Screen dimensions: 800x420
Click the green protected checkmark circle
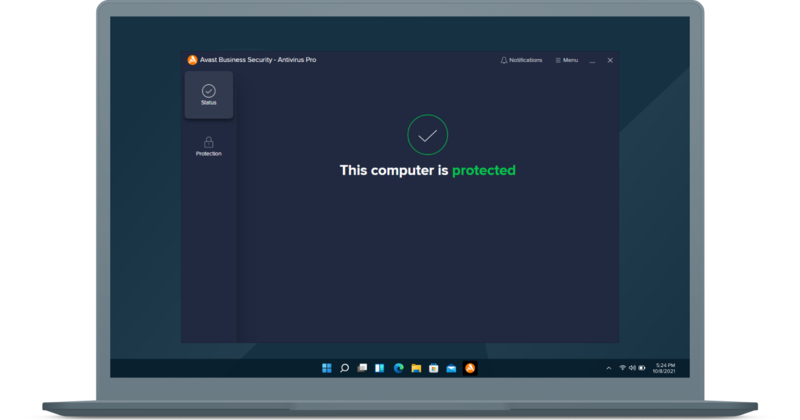(x=427, y=134)
